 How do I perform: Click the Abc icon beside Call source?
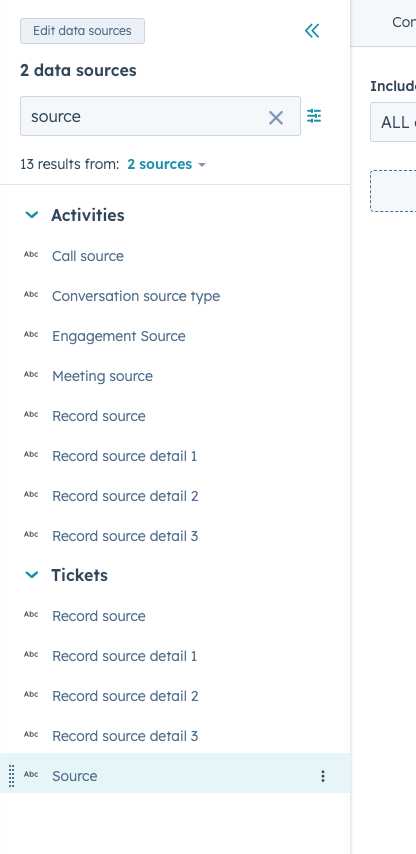(31, 254)
